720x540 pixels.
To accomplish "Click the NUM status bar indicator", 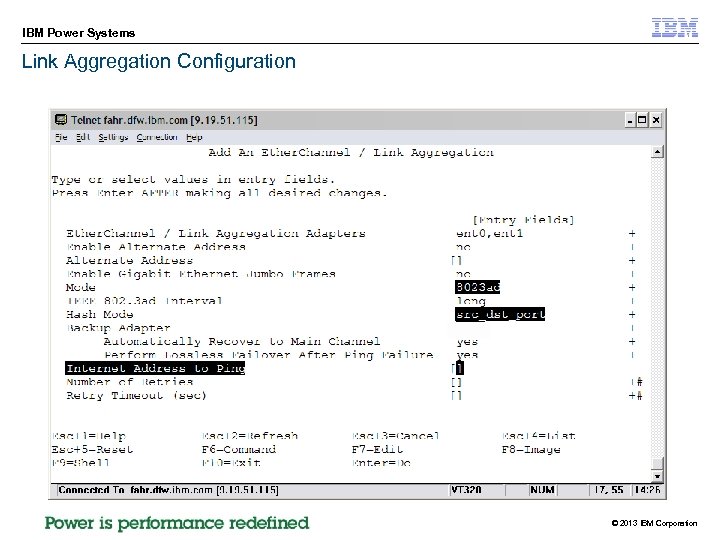I will (x=542, y=490).
